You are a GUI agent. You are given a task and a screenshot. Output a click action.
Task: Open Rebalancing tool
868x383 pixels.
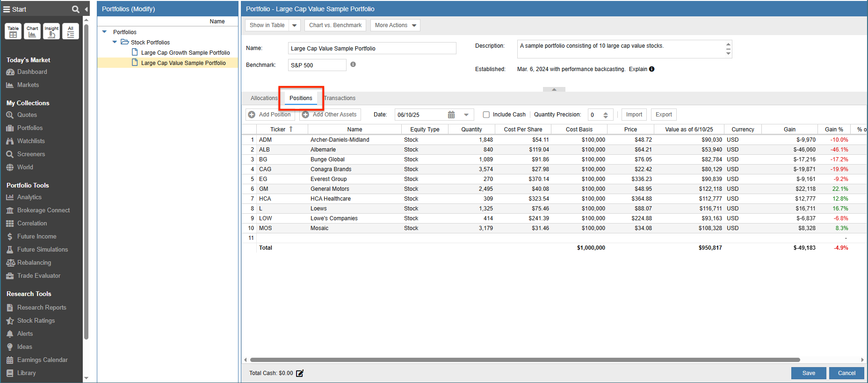(x=29, y=263)
